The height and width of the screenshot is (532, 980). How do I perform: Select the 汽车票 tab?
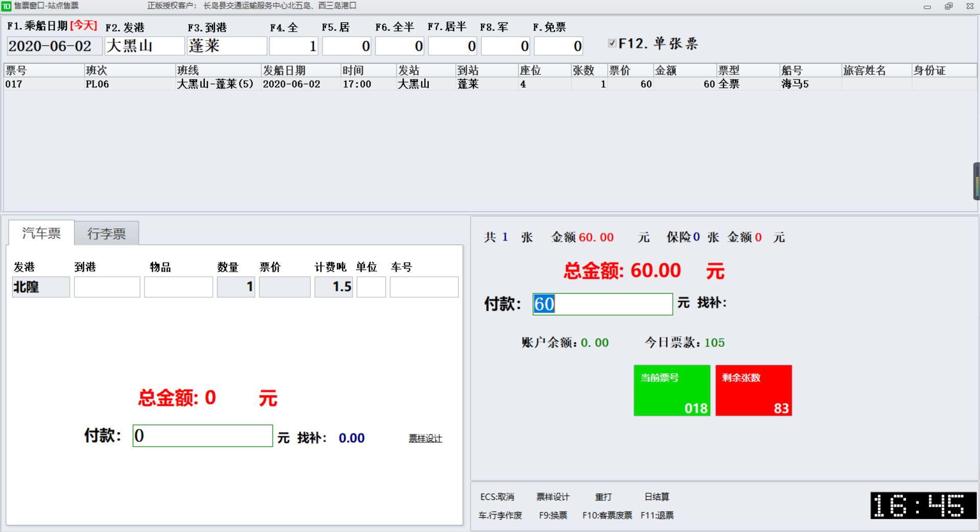tap(41, 233)
